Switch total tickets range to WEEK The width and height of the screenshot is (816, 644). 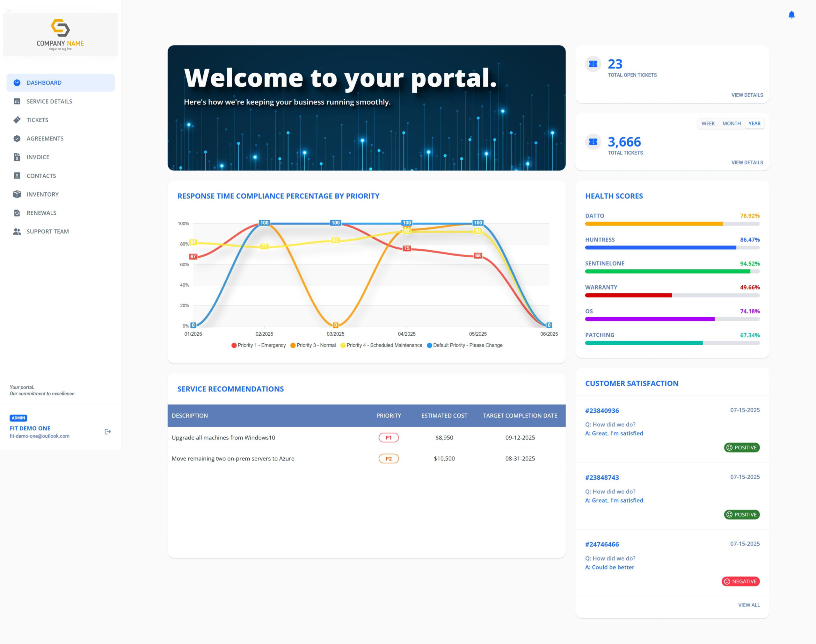coord(708,124)
